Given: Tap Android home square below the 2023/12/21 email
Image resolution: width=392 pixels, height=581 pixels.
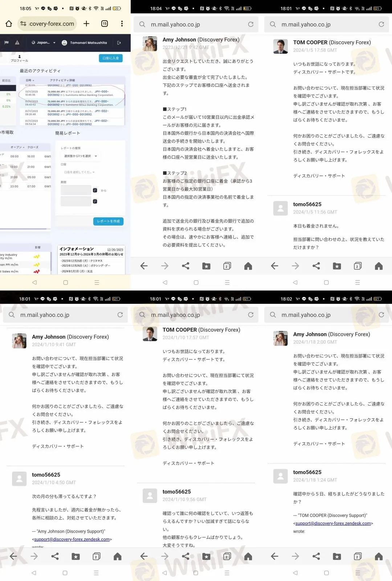Looking at the screenshot, I should pyautogui.click(x=196, y=282).
